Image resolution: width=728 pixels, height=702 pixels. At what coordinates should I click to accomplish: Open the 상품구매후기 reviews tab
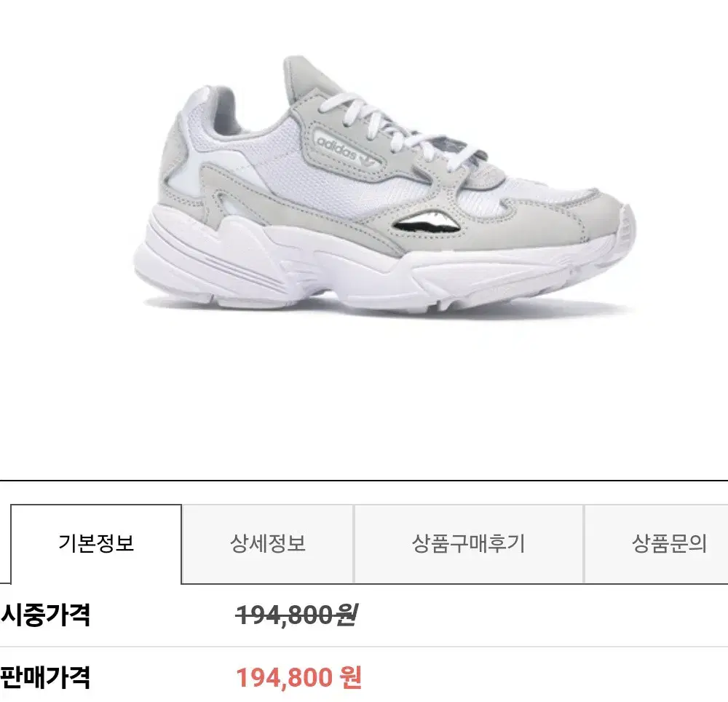468,544
